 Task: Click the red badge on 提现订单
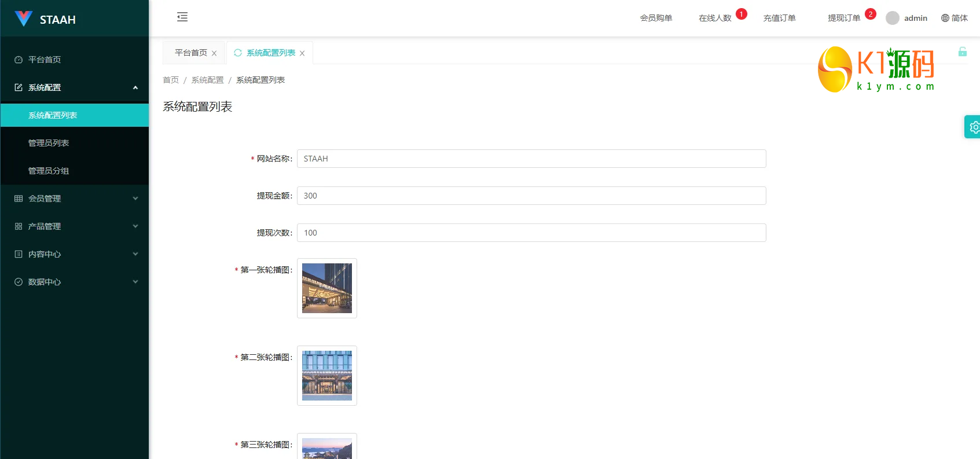point(871,14)
